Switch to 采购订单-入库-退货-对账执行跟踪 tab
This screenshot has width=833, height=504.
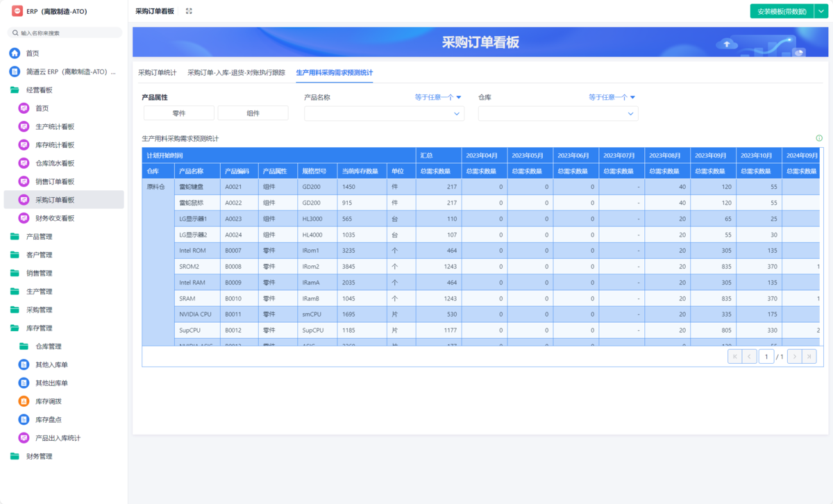236,72
